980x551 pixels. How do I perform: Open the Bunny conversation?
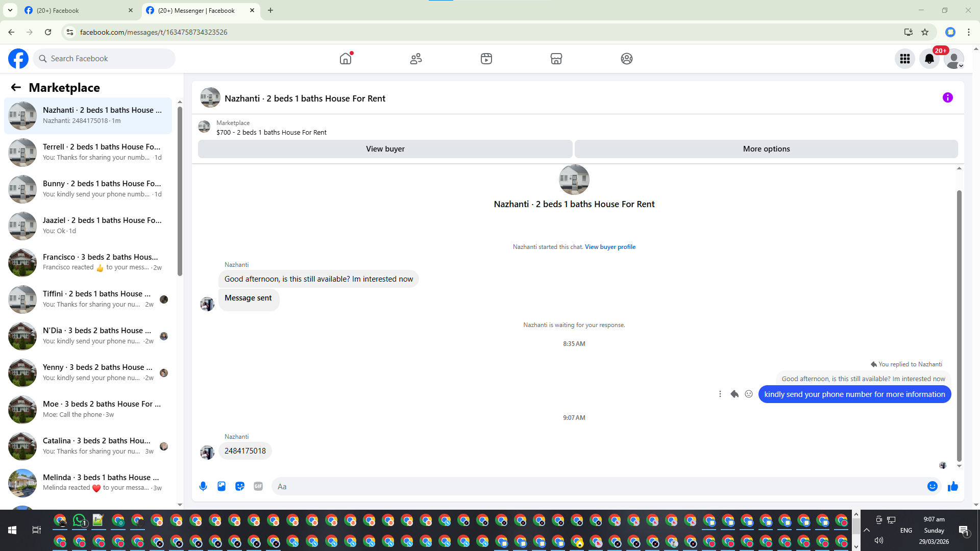pos(88,189)
